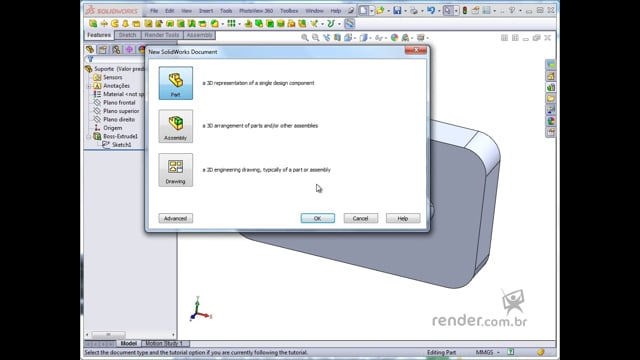Image resolution: width=640 pixels, height=360 pixels.
Task: Click the Save floppy disk icon
Action: click(397, 11)
